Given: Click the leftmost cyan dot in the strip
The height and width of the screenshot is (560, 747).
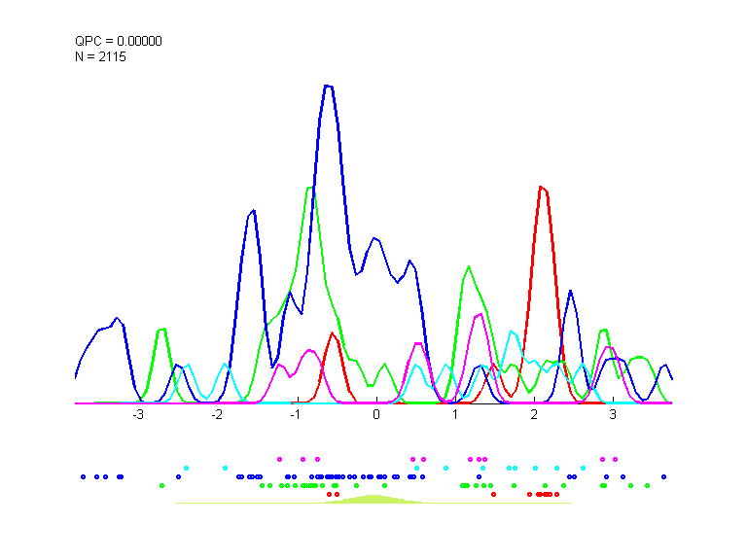Looking at the screenshot, I should click(x=186, y=468).
